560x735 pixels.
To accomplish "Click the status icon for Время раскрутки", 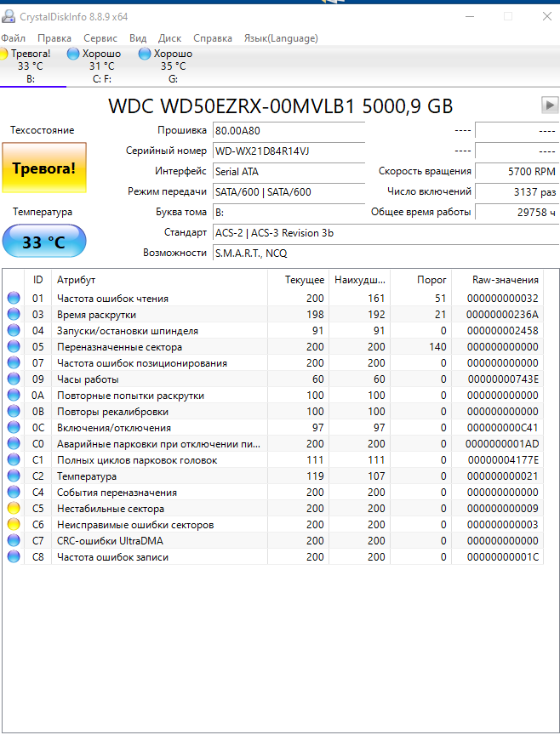I will click(x=14, y=315).
